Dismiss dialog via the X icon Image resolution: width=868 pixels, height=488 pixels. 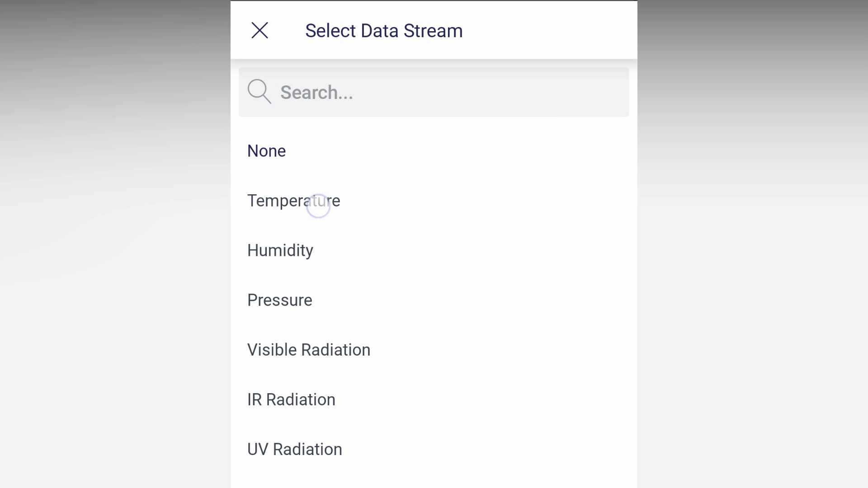[259, 31]
